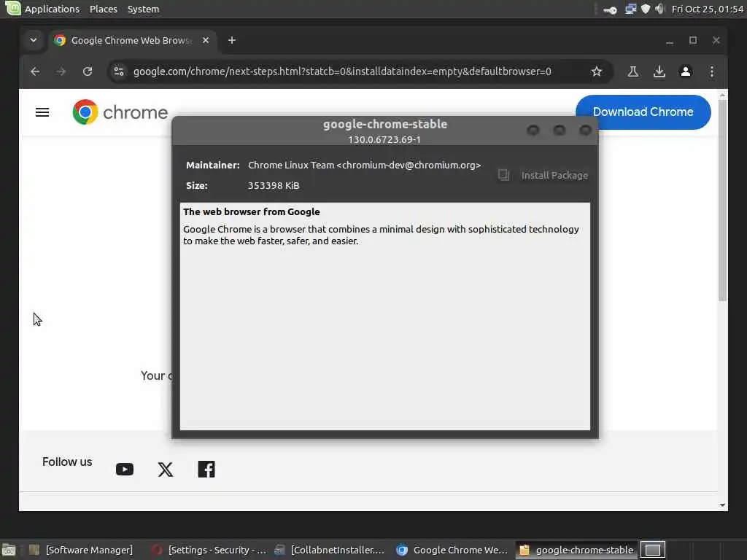Screen dimensions: 747x560
Task: Select google-chrome-stable taskbar entry
Action: [576, 550]
